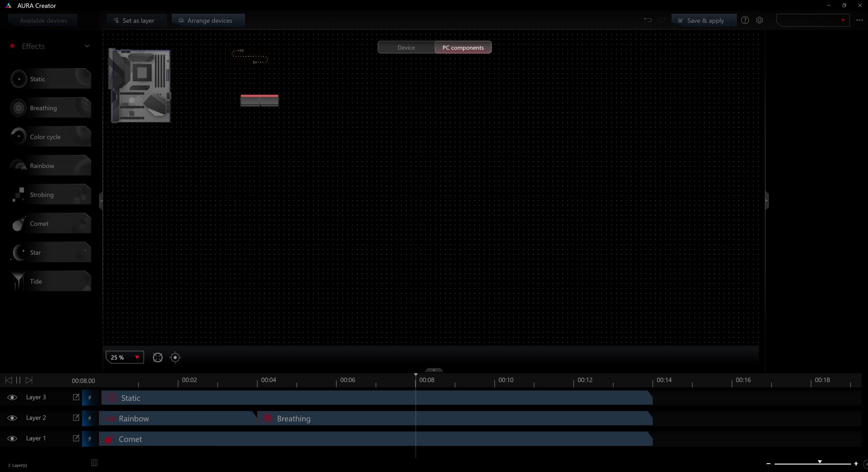
Task: Open the 25 % zoom dropdown
Action: click(x=125, y=357)
